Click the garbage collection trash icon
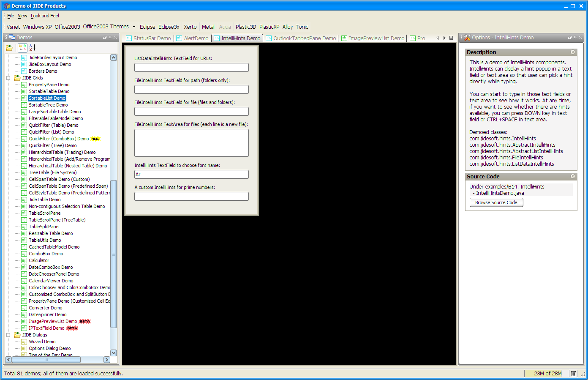Image resolution: width=588 pixels, height=380 pixels. pos(573,373)
